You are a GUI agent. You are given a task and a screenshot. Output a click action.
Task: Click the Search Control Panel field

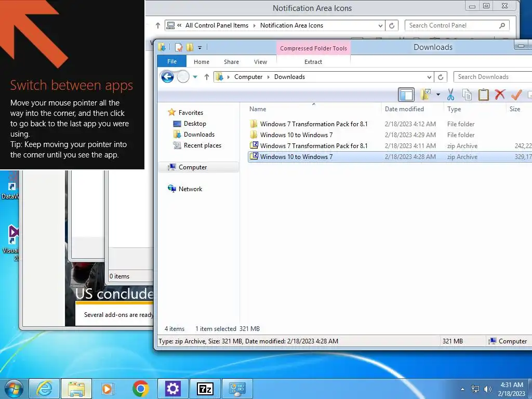click(x=457, y=25)
